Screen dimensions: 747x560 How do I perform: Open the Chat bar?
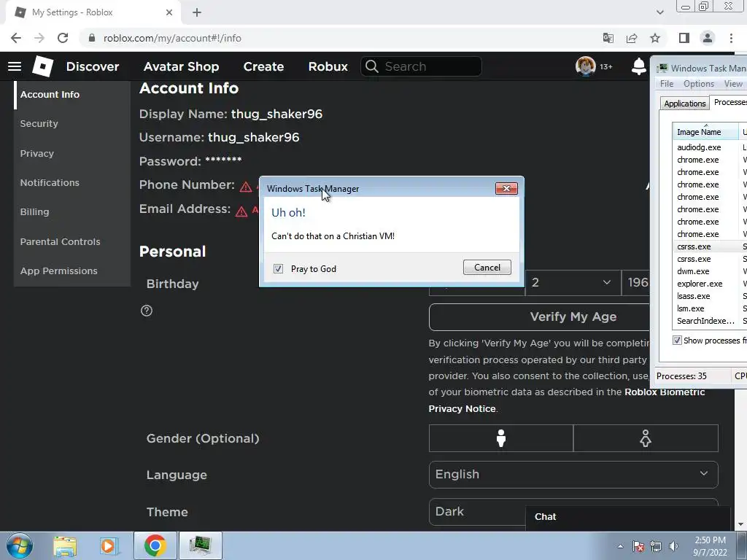(628, 517)
